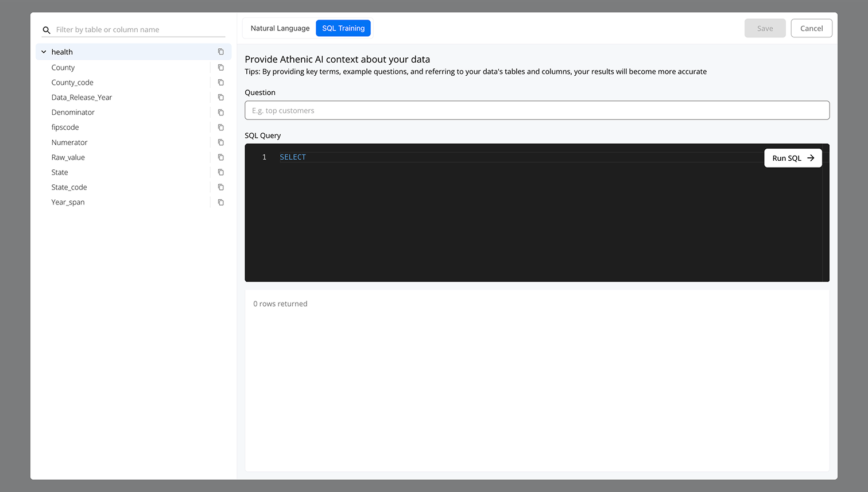Collapse the health table tree

[44, 52]
